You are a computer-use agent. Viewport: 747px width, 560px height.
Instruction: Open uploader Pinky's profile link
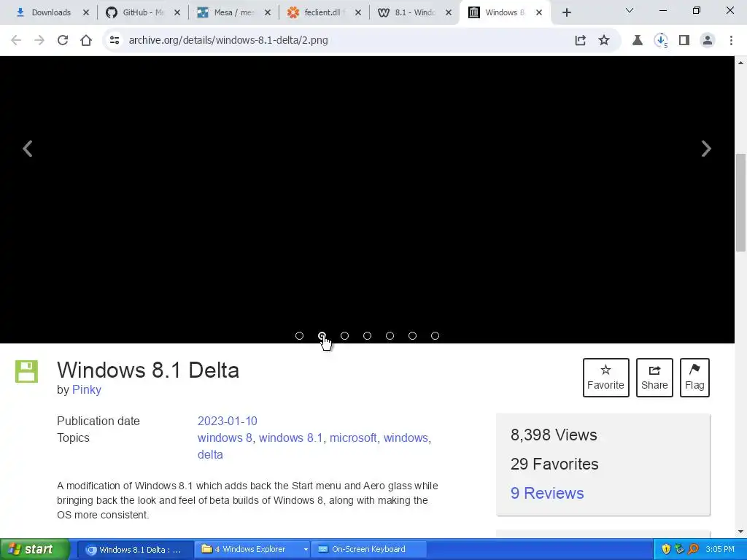pos(87,389)
